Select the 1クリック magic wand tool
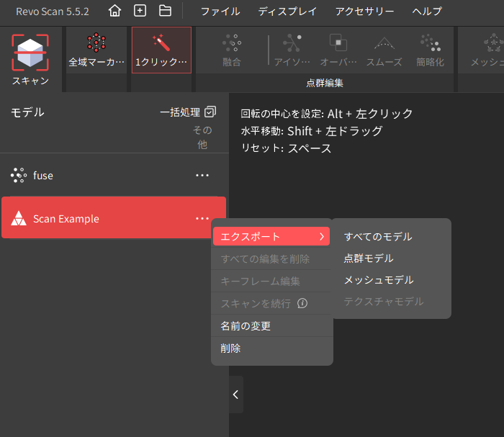Viewport: 504px width, 437px height. coord(161,50)
